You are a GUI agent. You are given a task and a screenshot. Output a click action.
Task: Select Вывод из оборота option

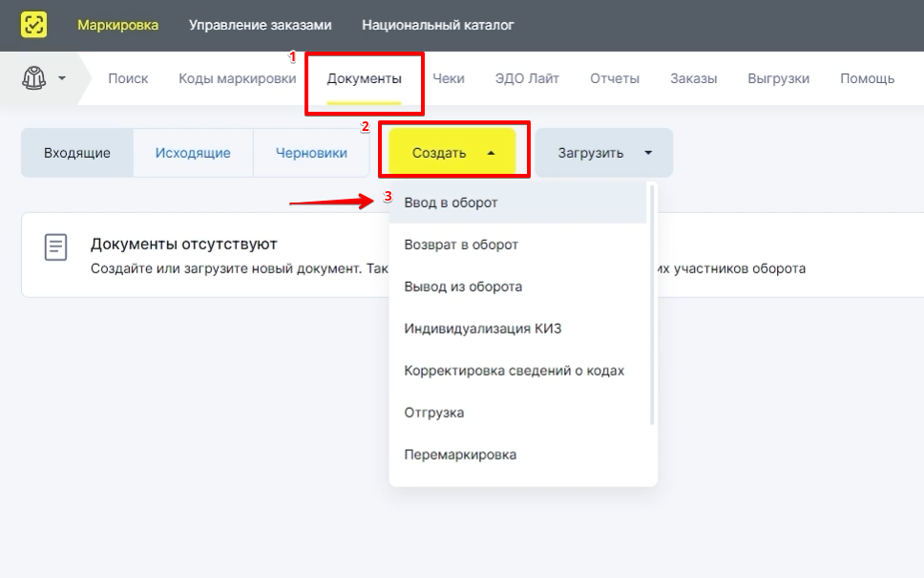tap(518, 287)
